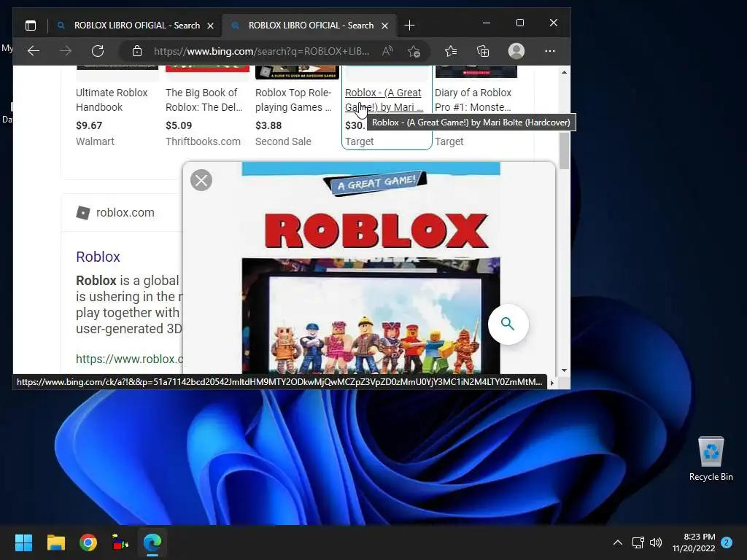The height and width of the screenshot is (560, 747).
Task: Open the notification center badge
Action: (727, 542)
